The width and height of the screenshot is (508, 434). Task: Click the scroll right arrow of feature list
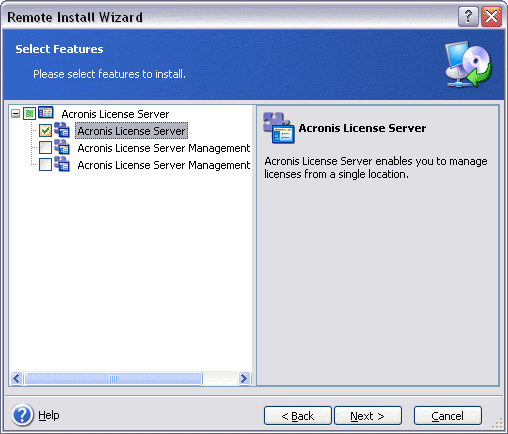click(244, 378)
